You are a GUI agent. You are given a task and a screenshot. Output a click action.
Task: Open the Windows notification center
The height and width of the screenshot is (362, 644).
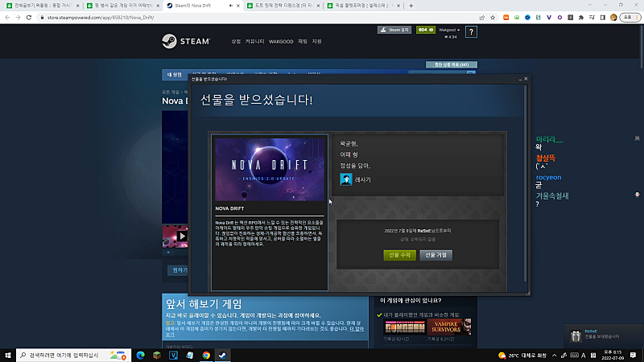[633, 356]
